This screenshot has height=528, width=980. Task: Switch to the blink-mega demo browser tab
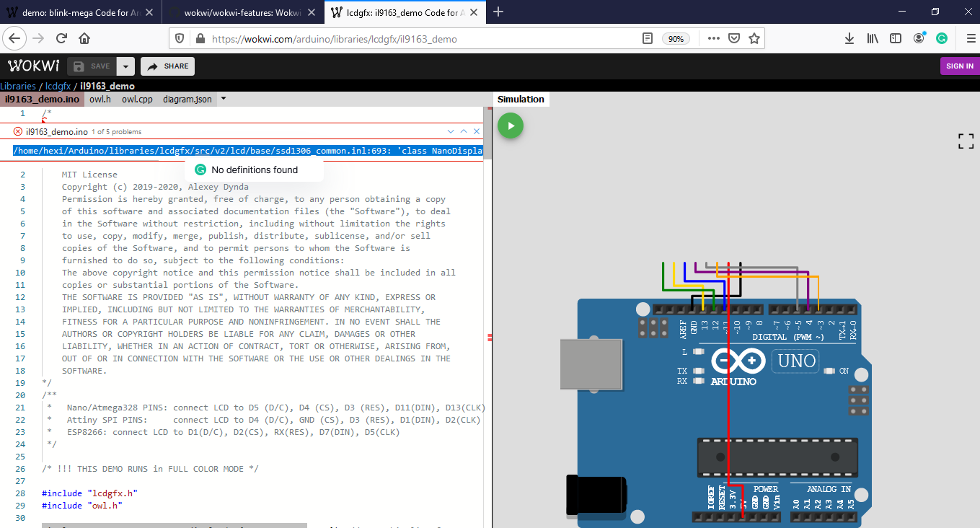pyautogui.click(x=81, y=12)
